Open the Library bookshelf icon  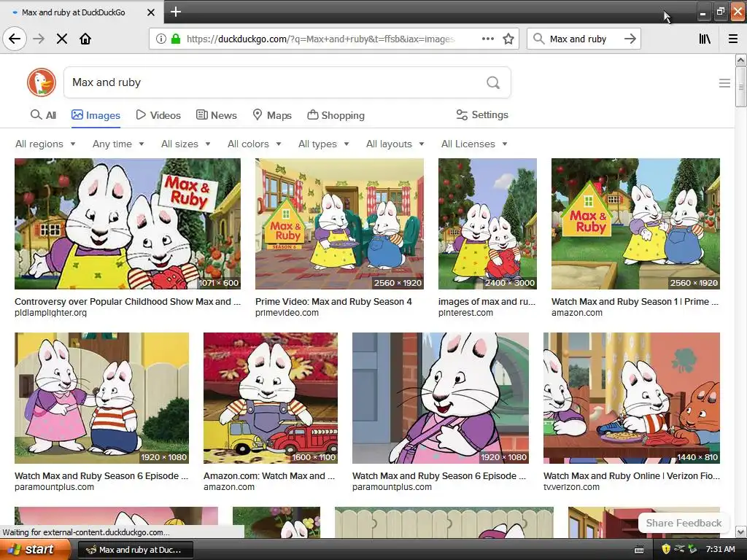(x=705, y=39)
